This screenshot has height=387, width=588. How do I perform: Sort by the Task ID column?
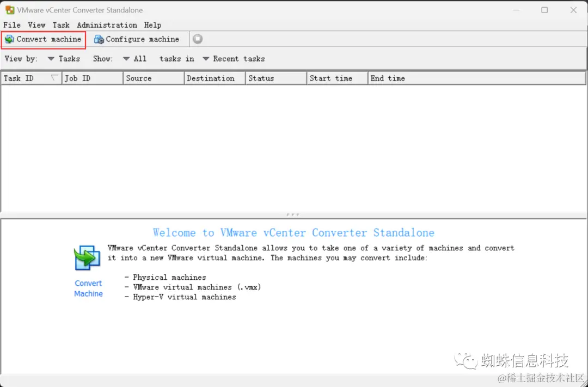click(x=32, y=78)
